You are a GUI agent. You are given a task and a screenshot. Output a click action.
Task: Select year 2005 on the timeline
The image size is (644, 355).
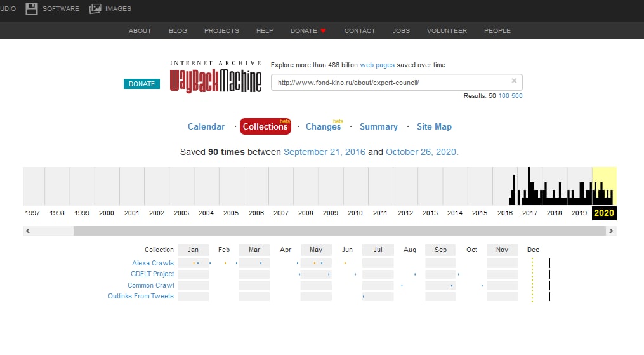231,213
